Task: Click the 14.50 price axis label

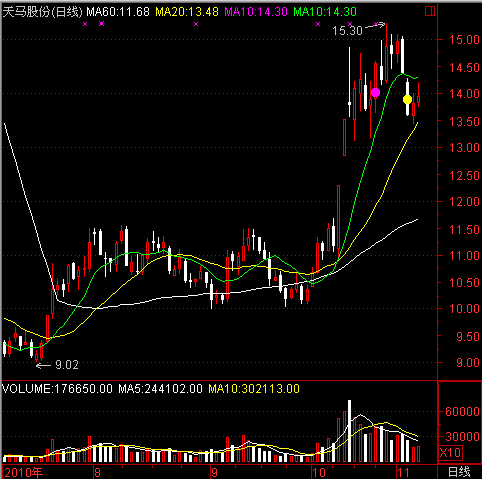Action: point(464,68)
